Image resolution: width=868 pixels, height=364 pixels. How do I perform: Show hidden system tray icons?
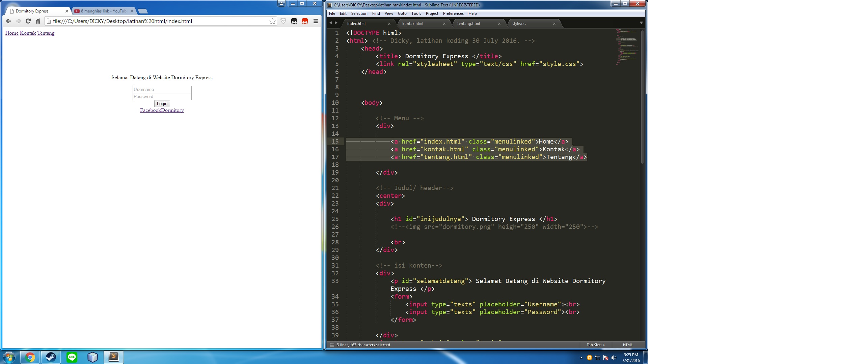coord(581,358)
